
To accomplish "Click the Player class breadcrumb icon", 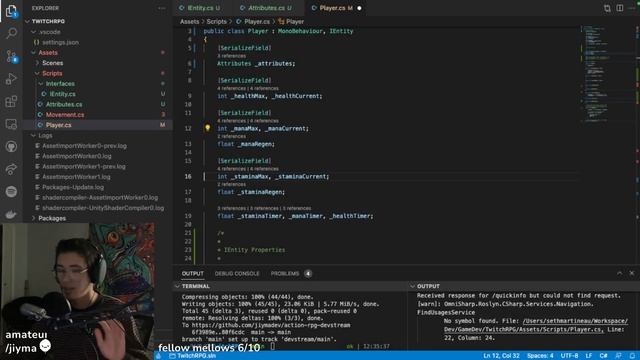I will point(281,21).
